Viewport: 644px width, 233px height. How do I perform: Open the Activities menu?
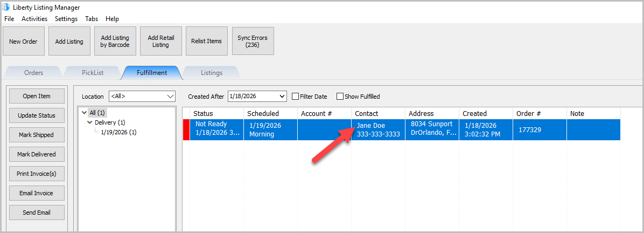[34, 19]
